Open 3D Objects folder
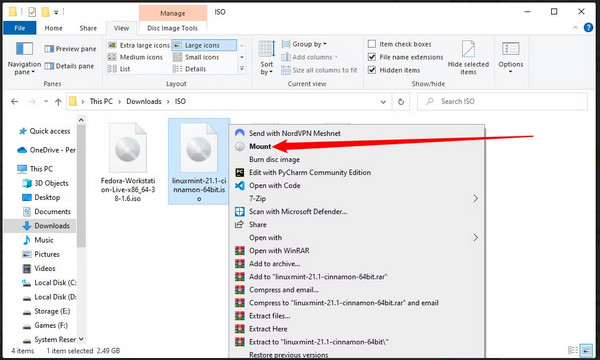The image size is (600, 360). click(x=46, y=183)
